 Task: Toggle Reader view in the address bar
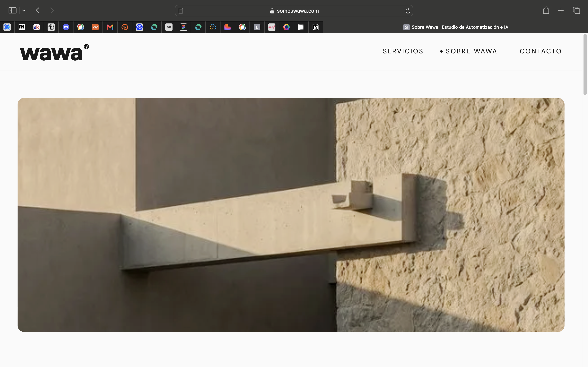pos(181,11)
